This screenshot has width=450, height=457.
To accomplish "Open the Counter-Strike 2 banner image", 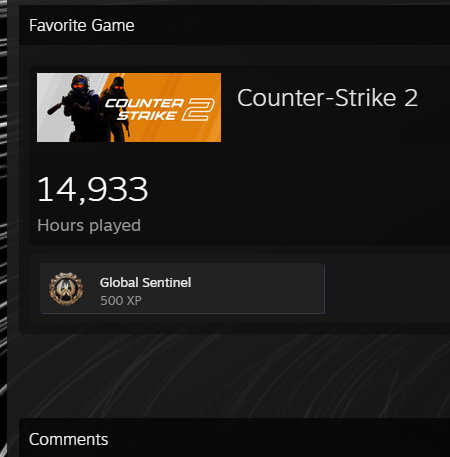I will (129, 107).
